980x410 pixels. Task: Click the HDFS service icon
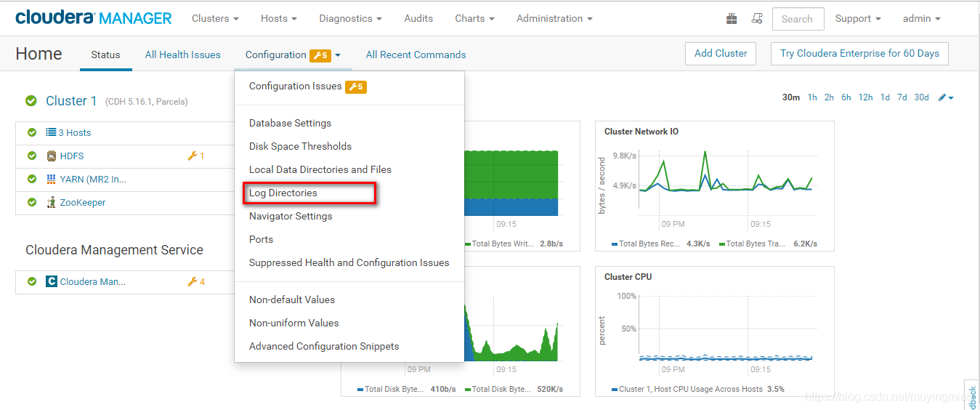click(52, 156)
